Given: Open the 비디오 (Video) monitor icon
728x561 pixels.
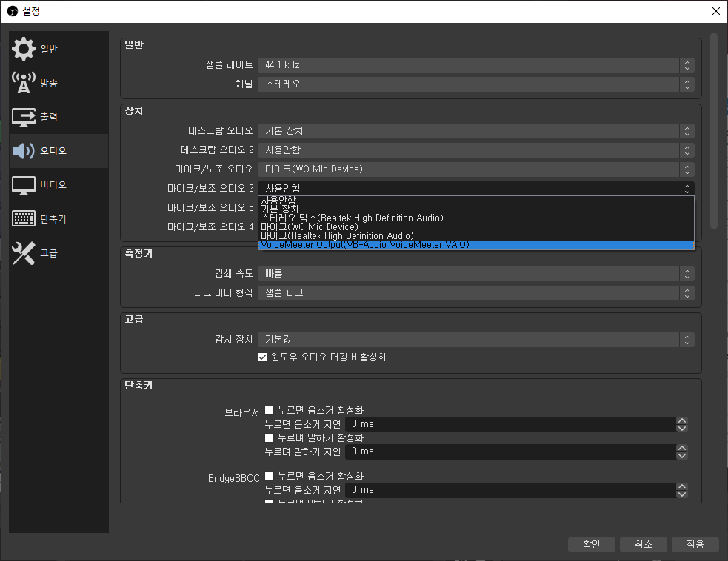Looking at the screenshot, I should (24, 185).
